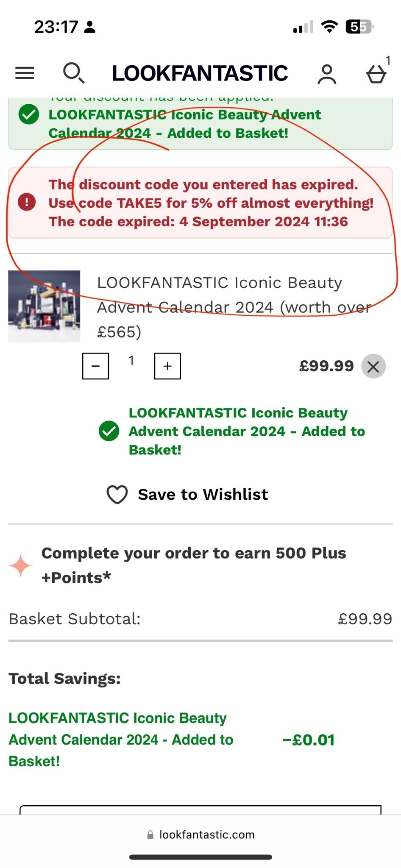Image resolution: width=401 pixels, height=868 pixels.
Task: Tap the search magnifier icon
Action: [x=74, y=73]
